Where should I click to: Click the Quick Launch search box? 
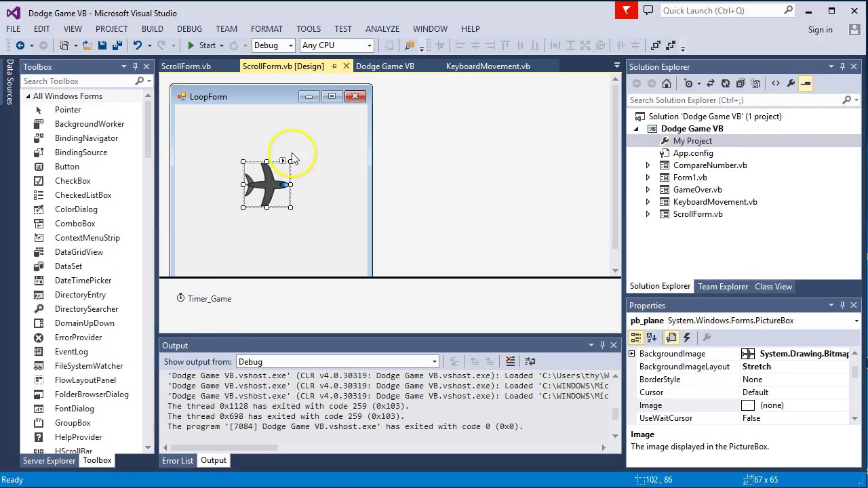728,10
